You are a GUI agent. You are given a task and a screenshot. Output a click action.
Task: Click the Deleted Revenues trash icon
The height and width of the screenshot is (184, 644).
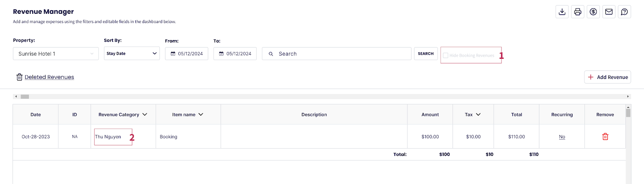tap(19, 77)
